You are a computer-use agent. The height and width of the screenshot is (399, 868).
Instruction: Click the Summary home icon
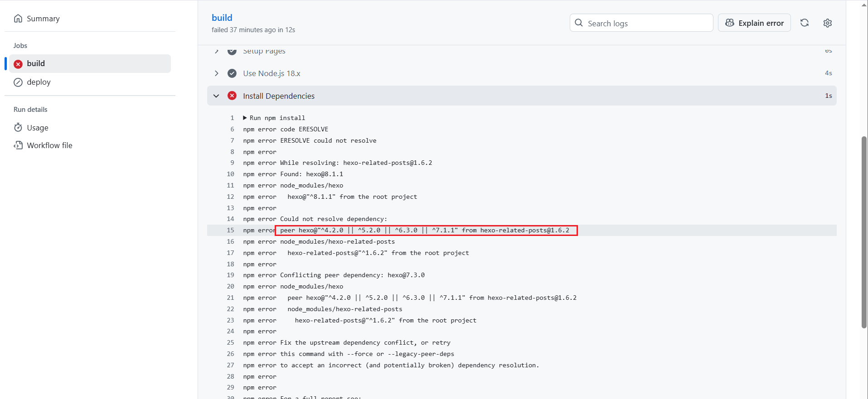(x=18, y=19)
